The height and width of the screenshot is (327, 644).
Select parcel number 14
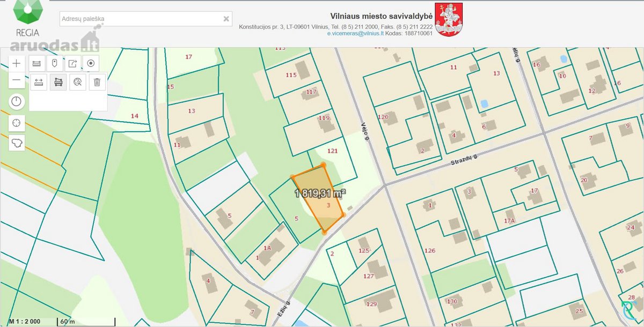coord(135,116)
